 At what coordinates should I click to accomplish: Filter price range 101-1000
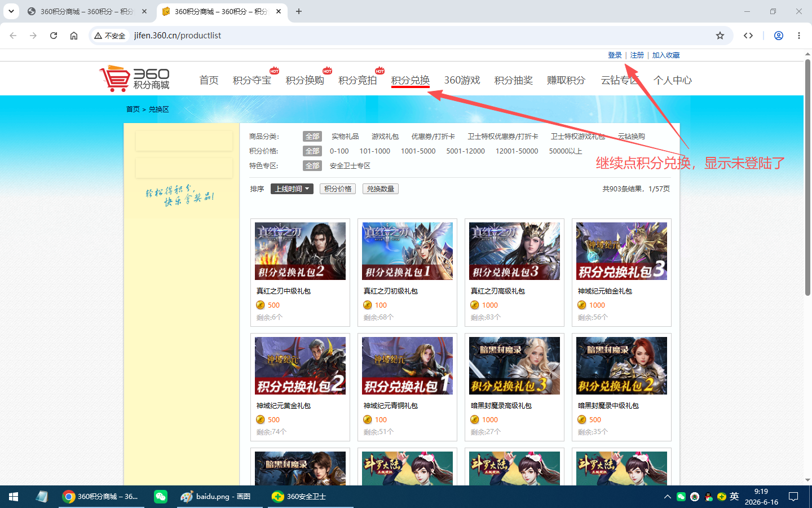coord(375,151)
